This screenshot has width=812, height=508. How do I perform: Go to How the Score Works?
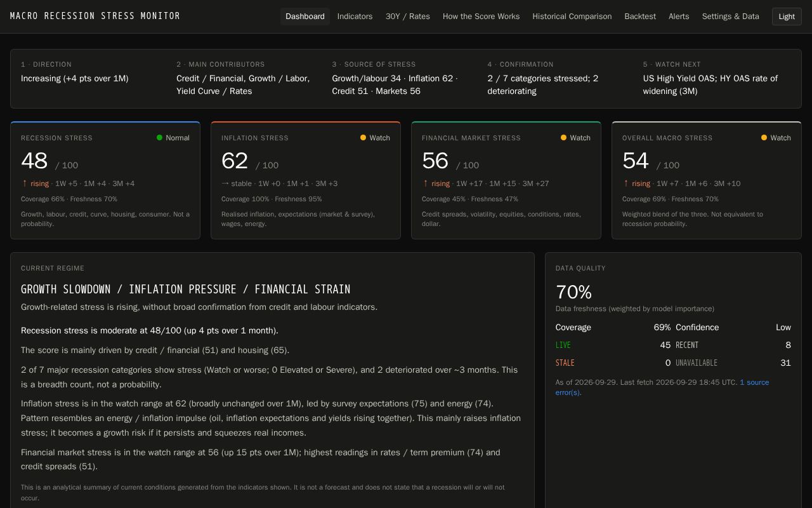(x=481, y=17)
